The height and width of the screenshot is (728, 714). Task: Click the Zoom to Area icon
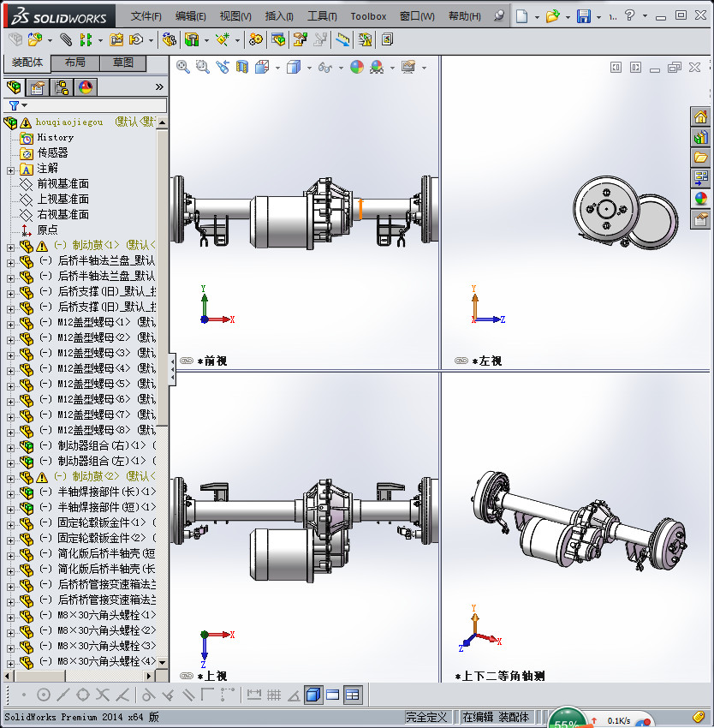(202, 68)
